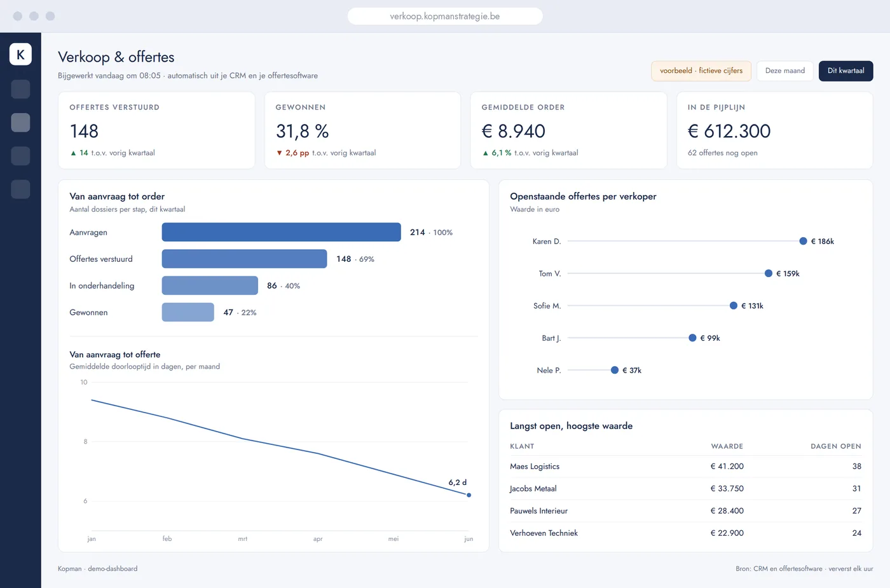Screen dimensions: 890x588
Task: Click the € 612.300 pipeline value
Action: (x=729, y=131)
